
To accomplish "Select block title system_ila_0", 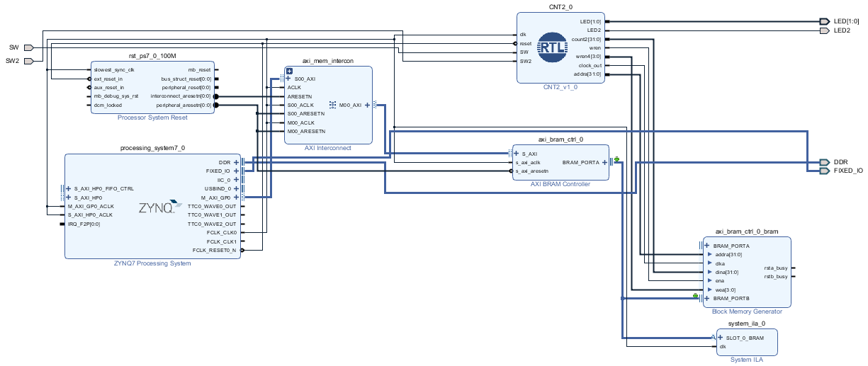I will (747, 324).
